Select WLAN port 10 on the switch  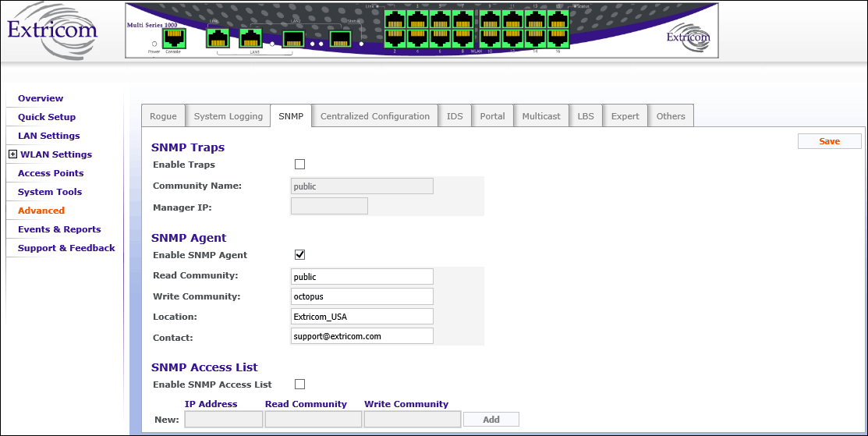coord(490,38)
